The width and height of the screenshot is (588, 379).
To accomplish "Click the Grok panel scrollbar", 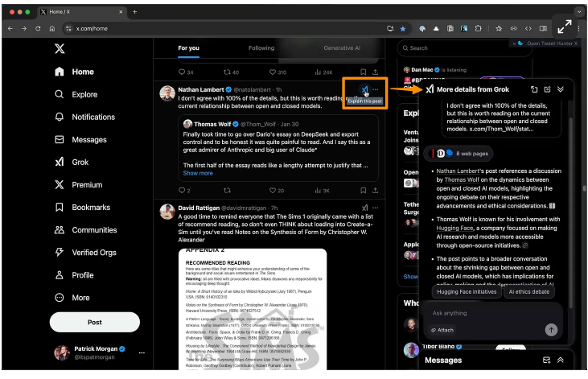I will (571, 212).
